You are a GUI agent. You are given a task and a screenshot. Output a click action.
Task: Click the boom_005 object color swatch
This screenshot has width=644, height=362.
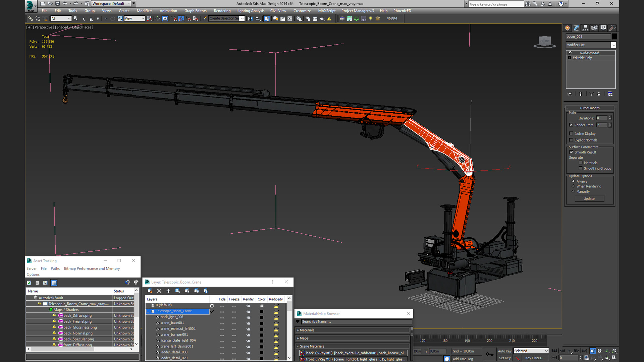(614, 37)
